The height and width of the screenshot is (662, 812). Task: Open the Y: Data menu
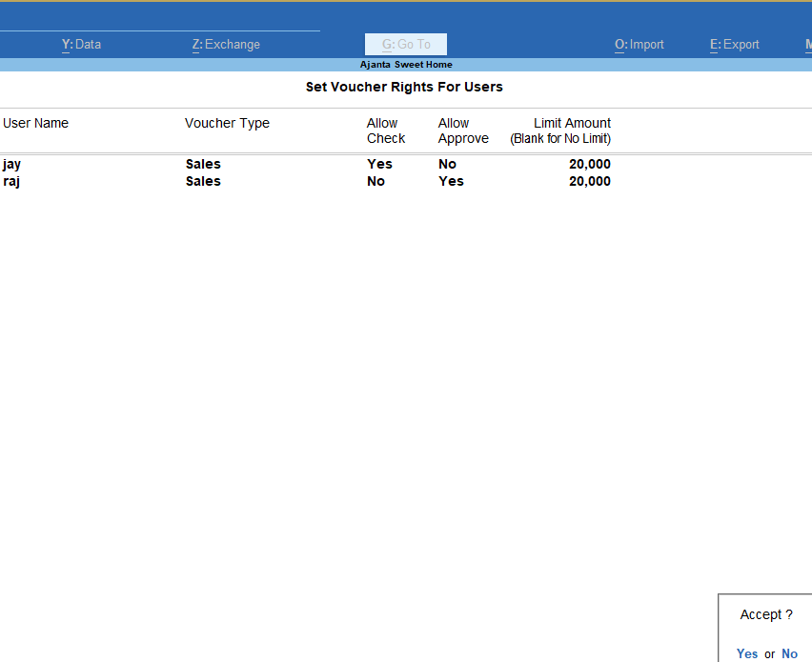[82, 44]
